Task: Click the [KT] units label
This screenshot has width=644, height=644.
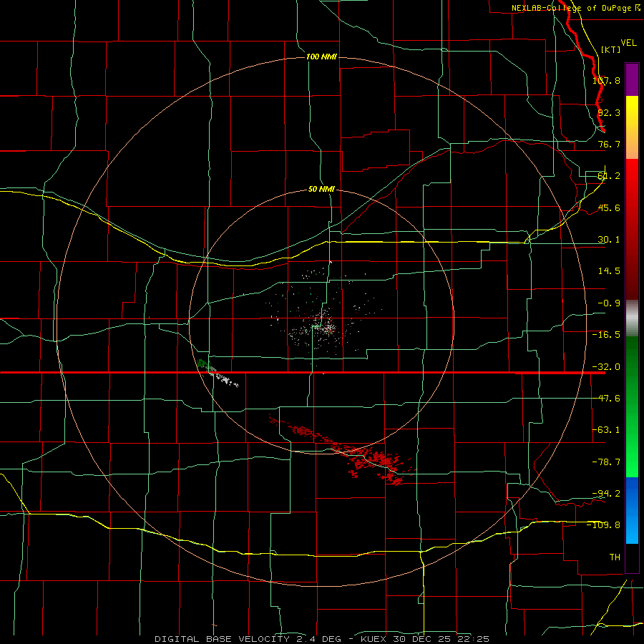Action: [611, 49]
